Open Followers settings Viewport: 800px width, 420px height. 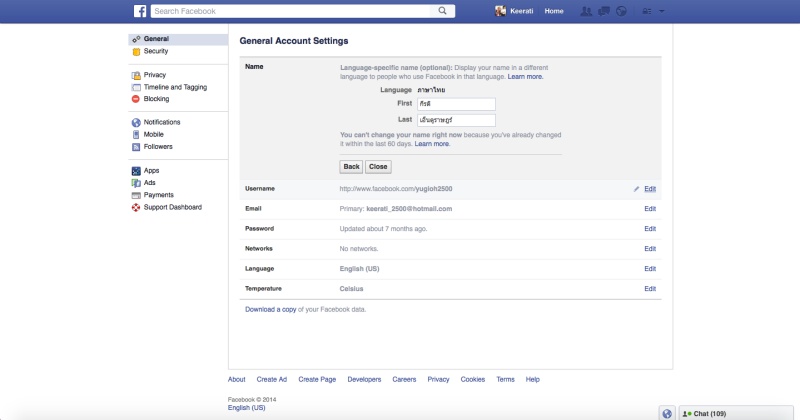point(158,146)
